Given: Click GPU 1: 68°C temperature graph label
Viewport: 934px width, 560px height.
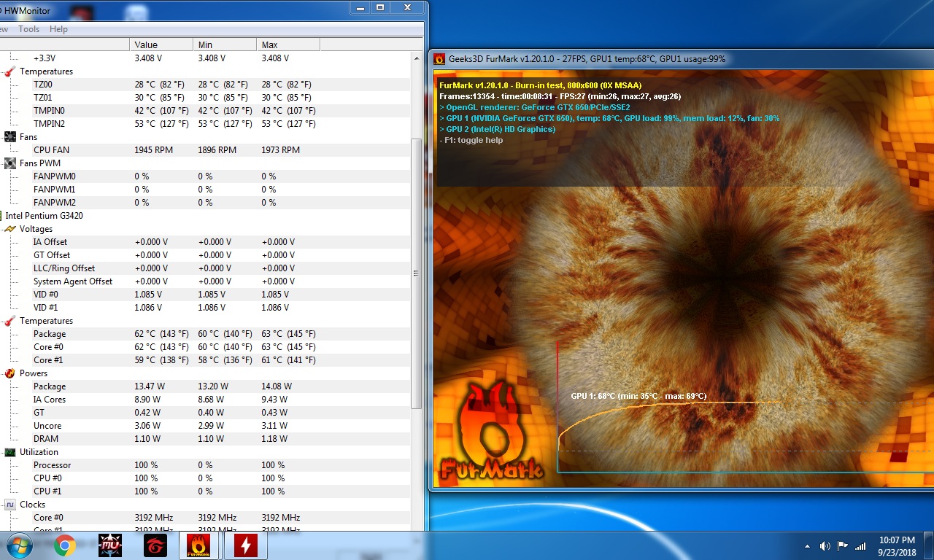Looking at the screenshot, I should point(638,396).
